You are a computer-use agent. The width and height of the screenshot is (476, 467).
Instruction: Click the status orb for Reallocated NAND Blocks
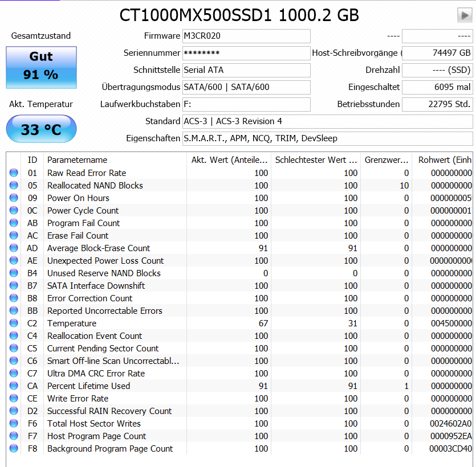click(14, 185)
